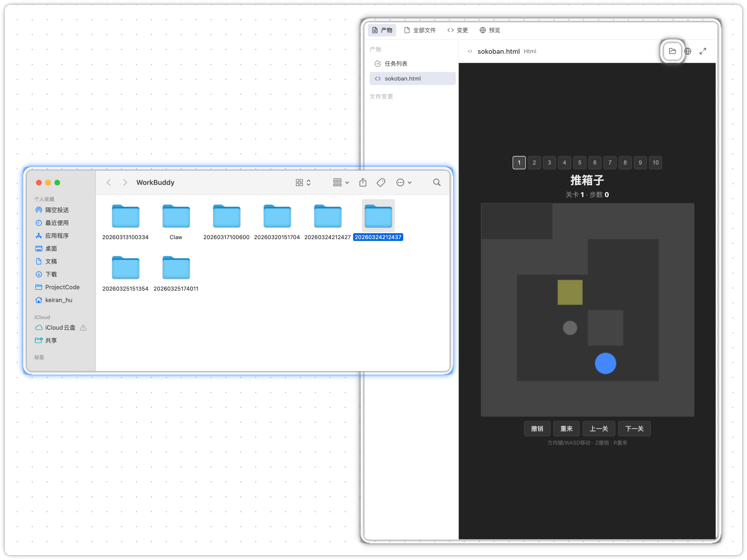
Task: Select level 5 in the level selector
Action: [x=579, y=163]
